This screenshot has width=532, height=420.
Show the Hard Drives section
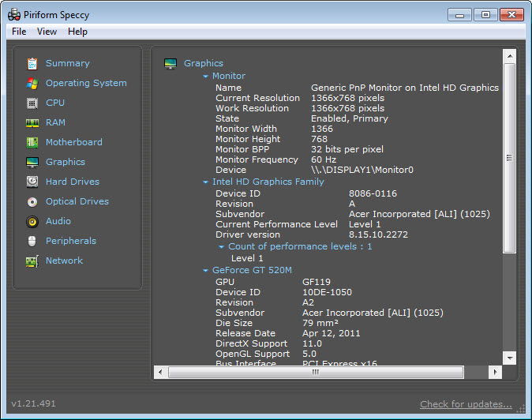pyautogui.click(x=73, y=182)
